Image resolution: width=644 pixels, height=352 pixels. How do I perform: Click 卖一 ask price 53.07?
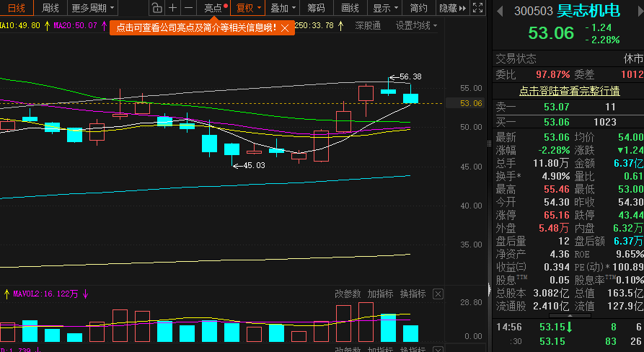(557, 107)
